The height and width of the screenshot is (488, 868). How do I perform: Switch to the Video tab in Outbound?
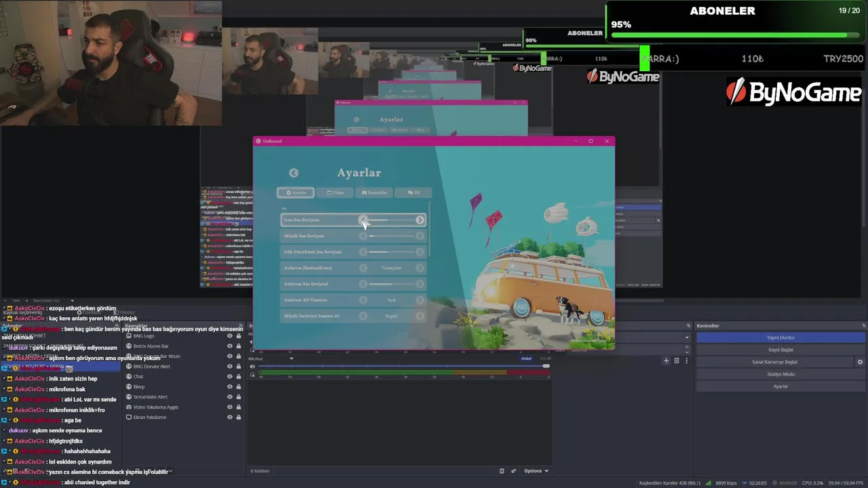(x=335, y=192)
